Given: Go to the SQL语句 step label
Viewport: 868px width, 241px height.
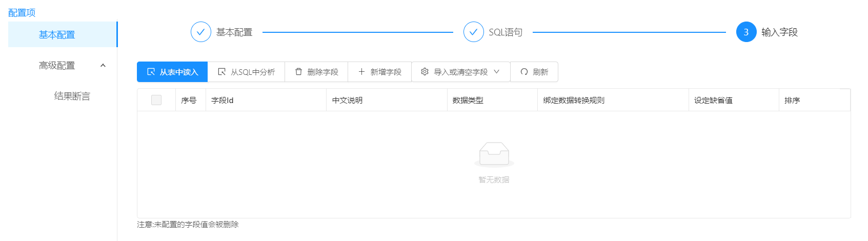Looking at the screenshot, I should click(506, 32).
